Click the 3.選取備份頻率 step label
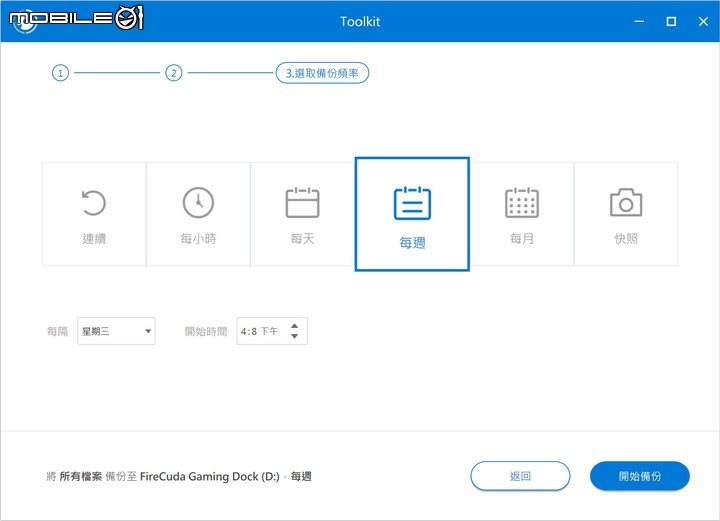720x521 pixels. tap(322, 73)
